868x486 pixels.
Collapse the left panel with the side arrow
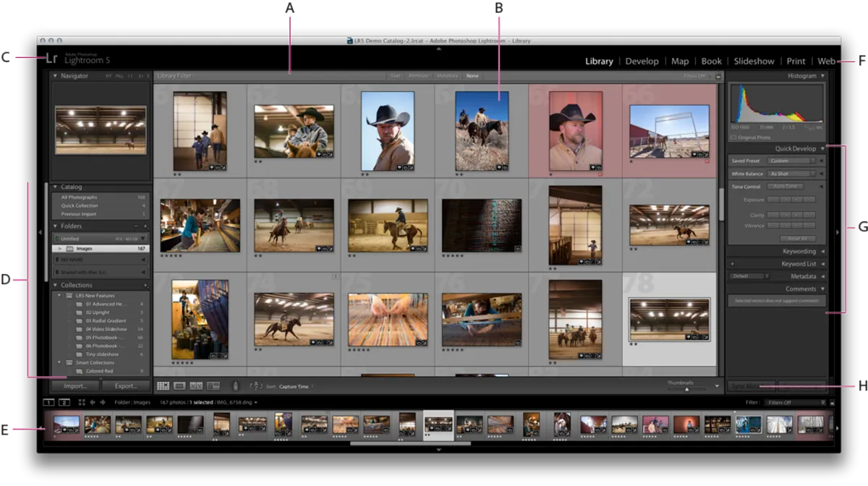point(41,231)
